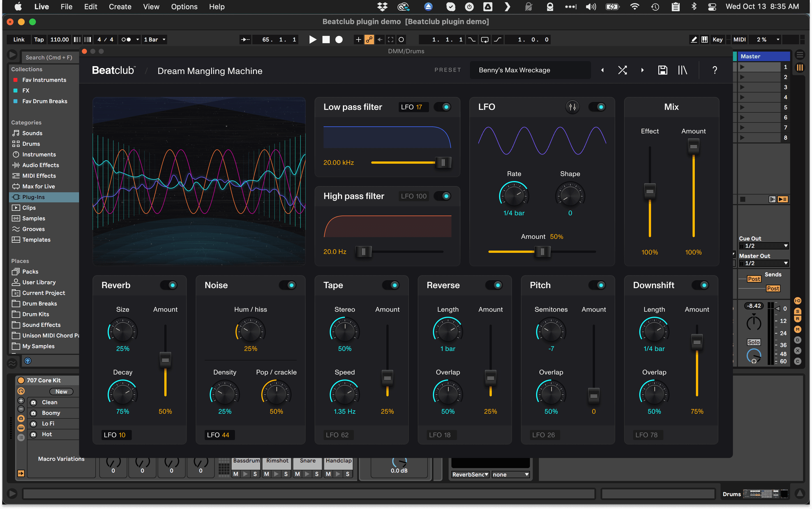Click the Tap tempo button
Image resolution: width=812 pixels, height=509 pixels.
click(x=39, y=40)
